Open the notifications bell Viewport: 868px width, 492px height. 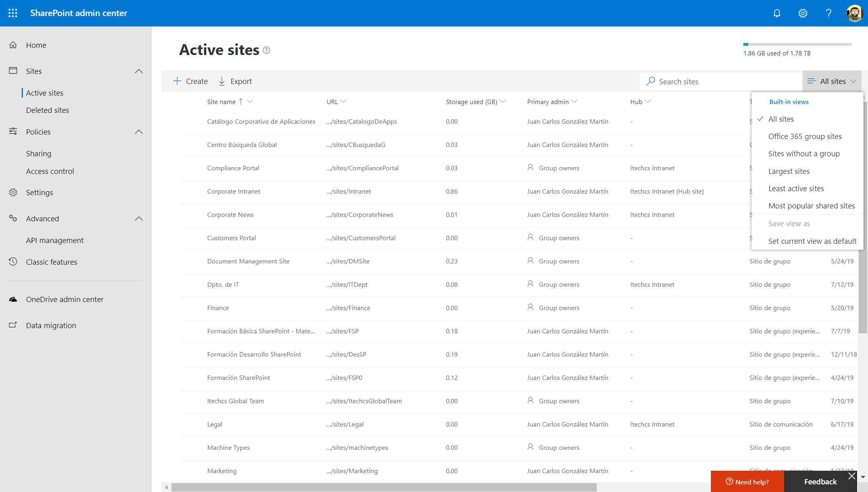(777, 13)
